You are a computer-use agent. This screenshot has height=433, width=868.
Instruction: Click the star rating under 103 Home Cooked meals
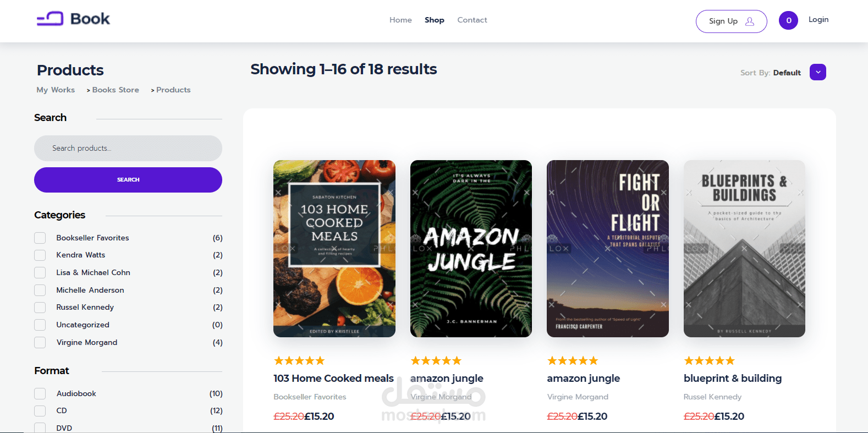tap(299, 361)
